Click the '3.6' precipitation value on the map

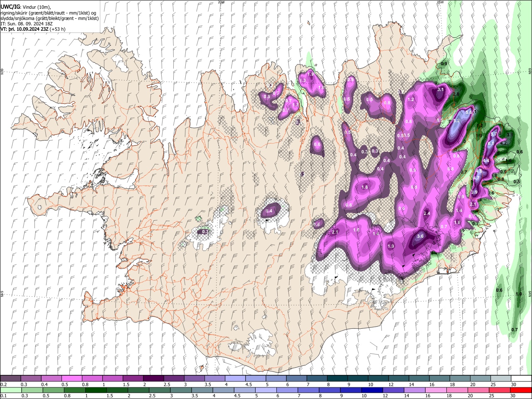[420, 236]
